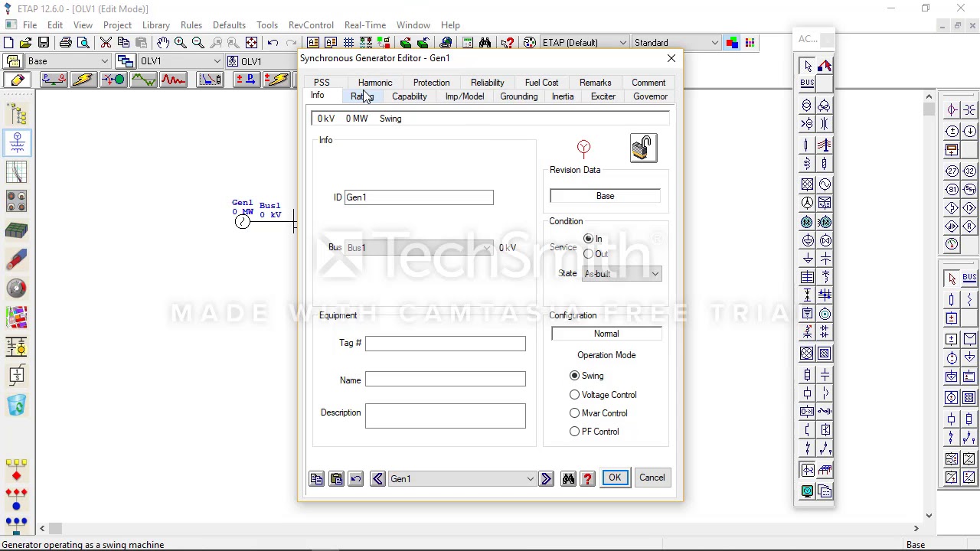Click the Cancel button
Viewport: 980px width, 551px height.
pos(652,478)
